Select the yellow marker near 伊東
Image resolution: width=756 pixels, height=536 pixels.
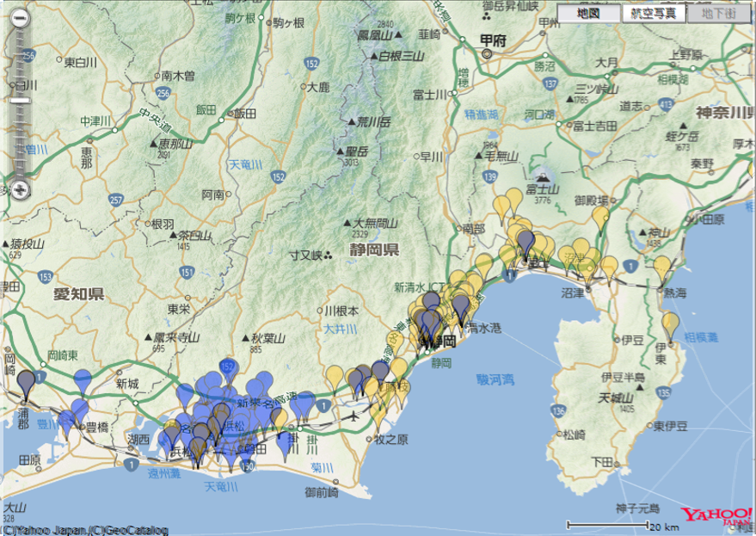671,324
